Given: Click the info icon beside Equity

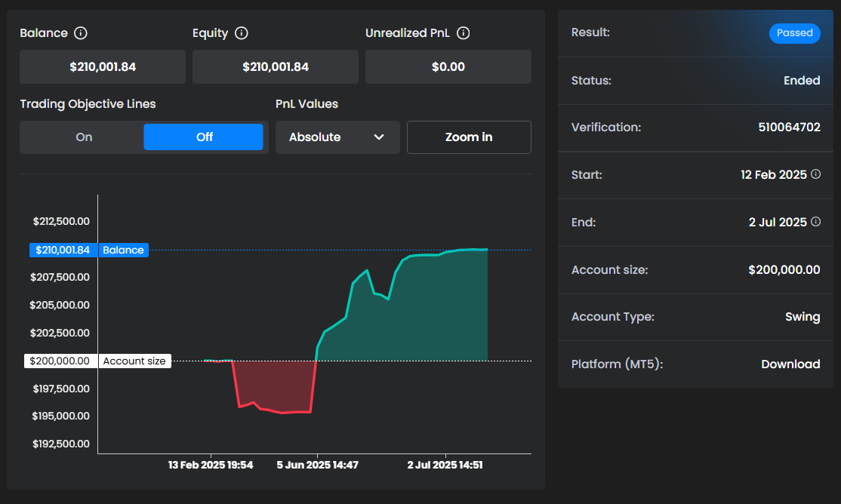Looking at the screenshot, I should (x=242, y=33).
